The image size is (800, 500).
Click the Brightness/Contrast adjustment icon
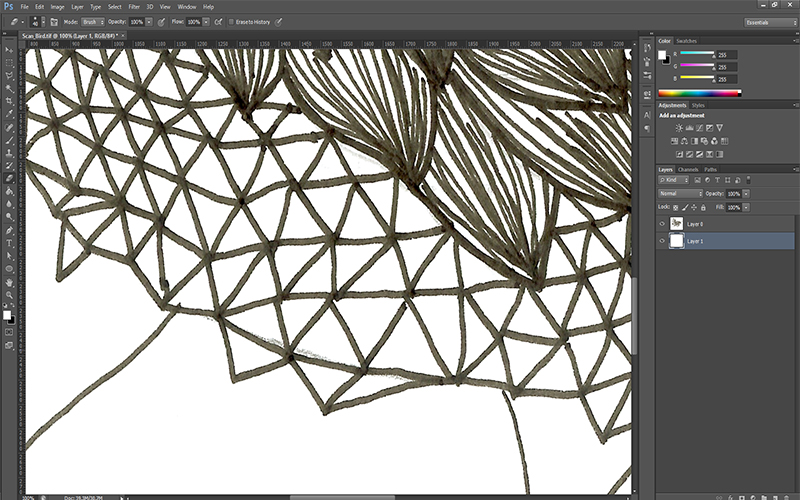[x=679, y=128]
